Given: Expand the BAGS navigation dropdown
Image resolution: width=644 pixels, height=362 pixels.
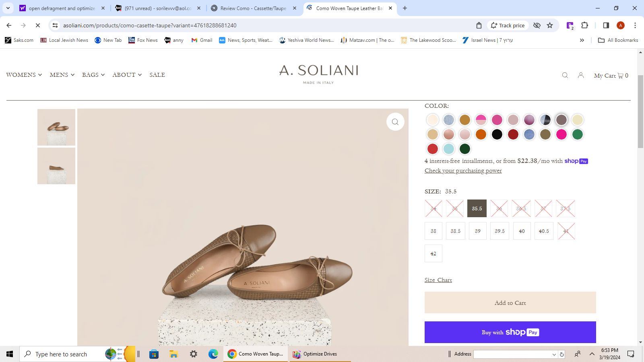Looking at the screenshot, I should [93, 75].
